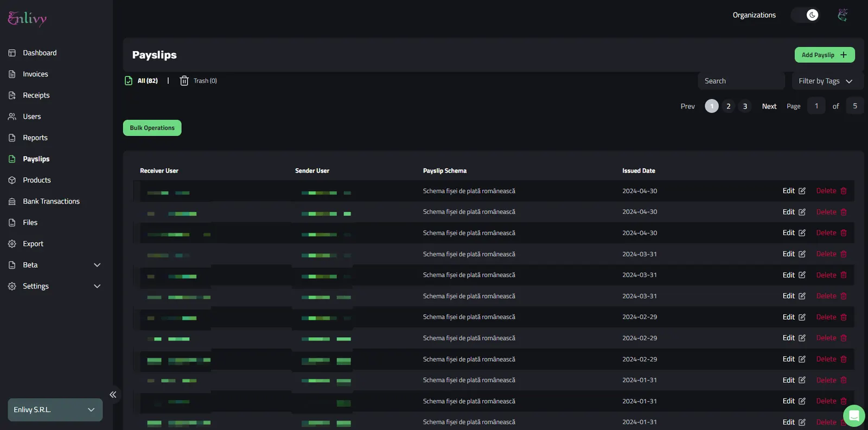Select current page 1 in pagination

(x=712, y=106)
